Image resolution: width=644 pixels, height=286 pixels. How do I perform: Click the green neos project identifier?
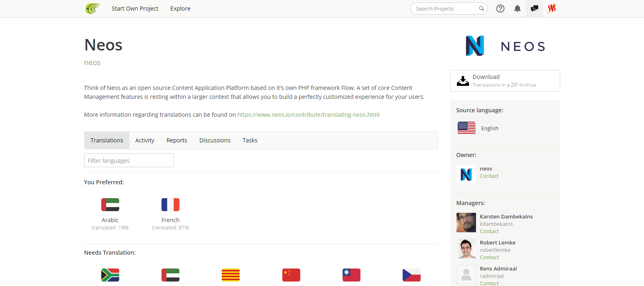point(92,63)
